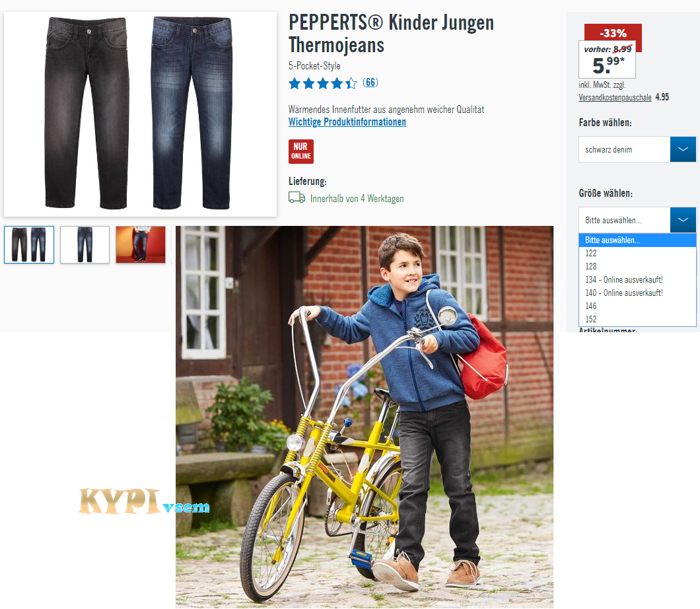Select the sold-out size 140 option
Viewport: 700px width, 609px height.
coord(637,293)
